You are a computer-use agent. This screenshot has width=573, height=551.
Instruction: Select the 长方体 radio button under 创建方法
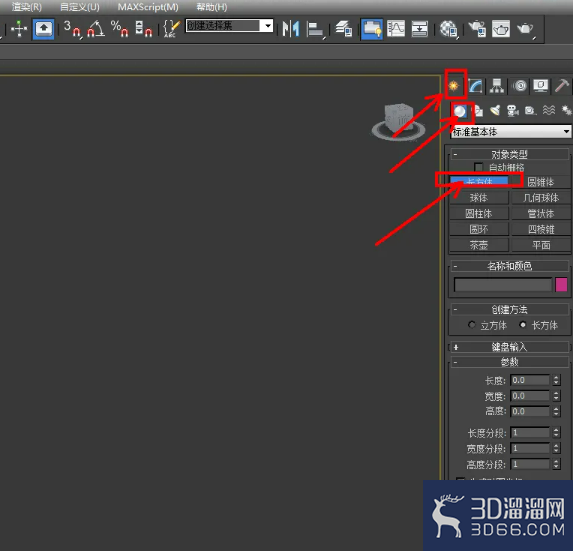tap(523, 325)
